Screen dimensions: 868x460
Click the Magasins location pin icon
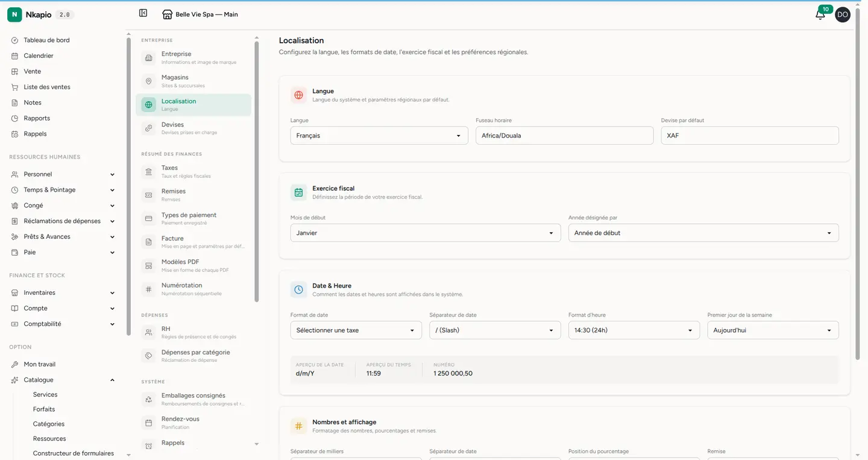coord(149,81)
